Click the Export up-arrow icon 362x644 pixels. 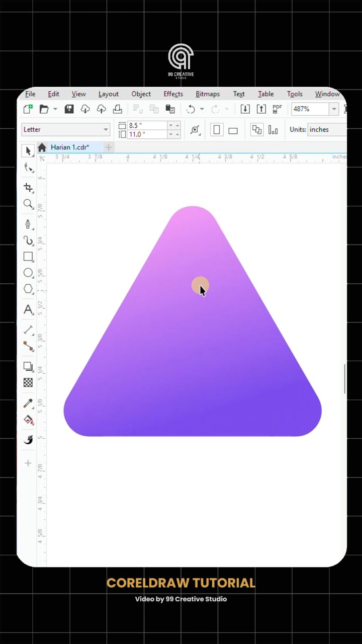pos(261,109)
